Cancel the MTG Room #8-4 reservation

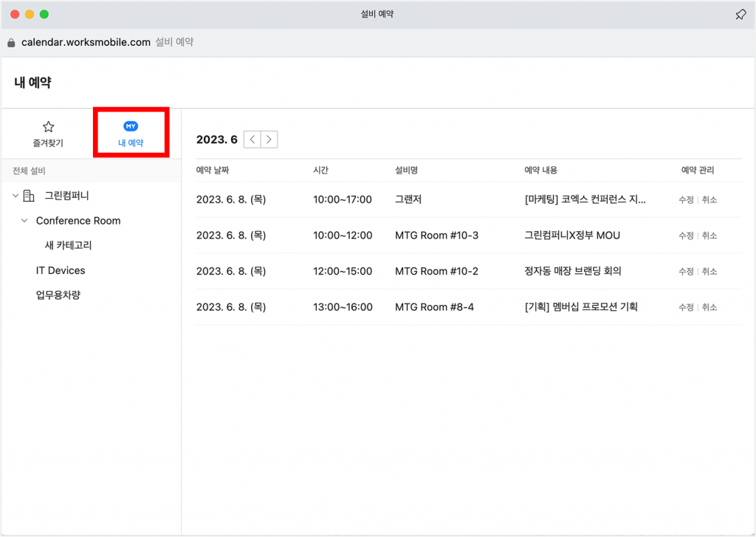click(709, 307)
